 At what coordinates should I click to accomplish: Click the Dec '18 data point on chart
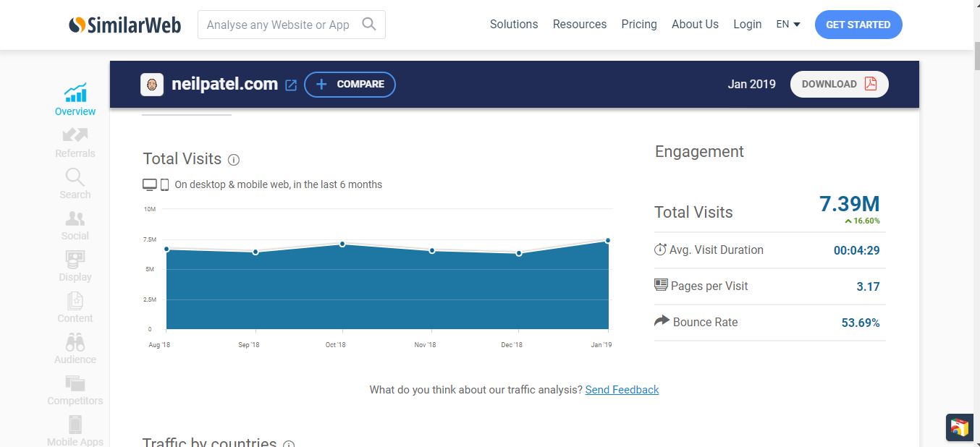coord(519,253)
